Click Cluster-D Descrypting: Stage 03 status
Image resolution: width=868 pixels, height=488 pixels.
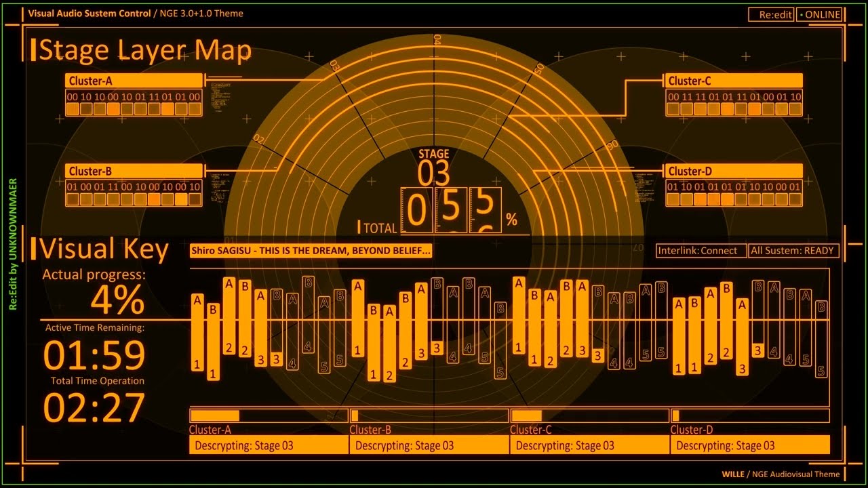(750, 445)
